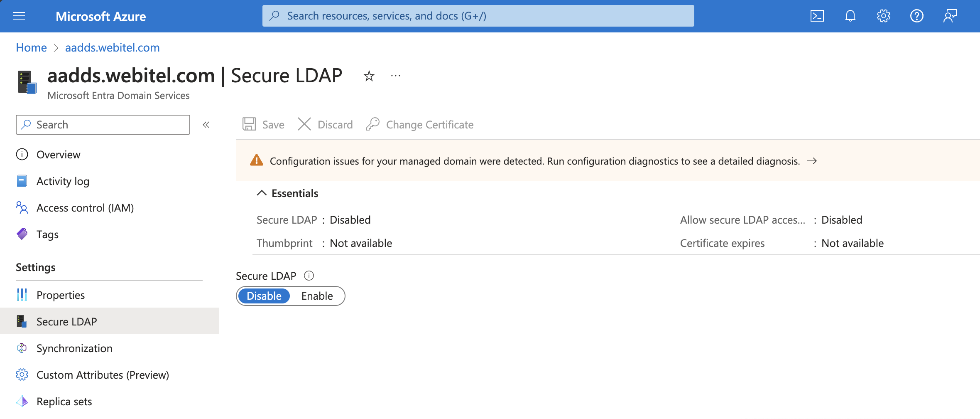Click the Change Certificate button label
This screenshot has width=980, height=419.
[x=430, y=125]
